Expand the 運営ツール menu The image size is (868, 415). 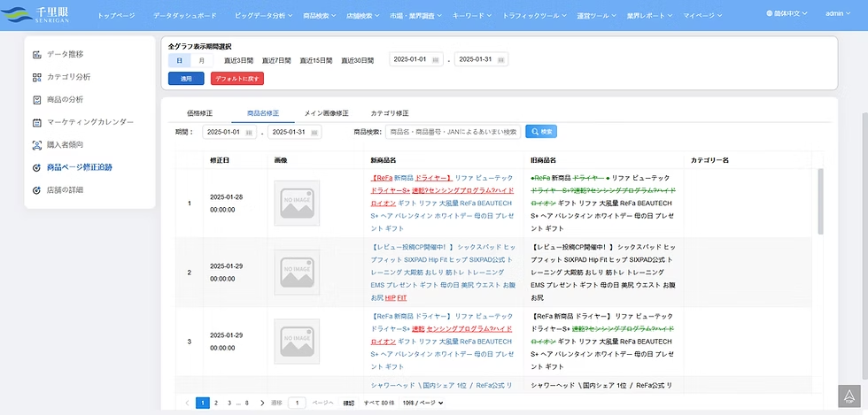[597, 16]
